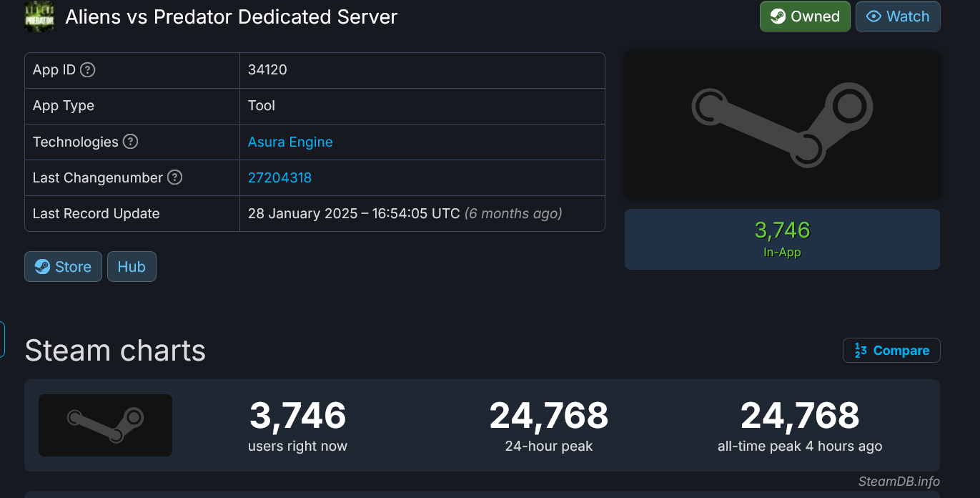Click the Last Changenumber help icon

click(174, 177)
